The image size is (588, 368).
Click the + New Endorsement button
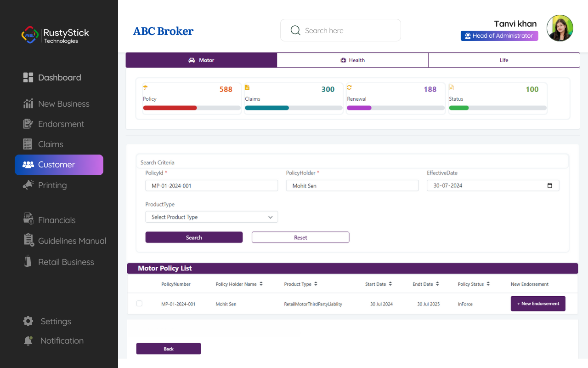(x=538, y=304)
